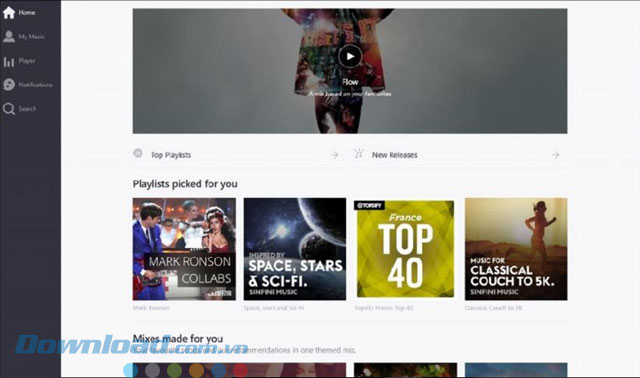Click the Classical Couch to 5K caption
Viewport: 640px width, 378px height.
coord(493,308)
